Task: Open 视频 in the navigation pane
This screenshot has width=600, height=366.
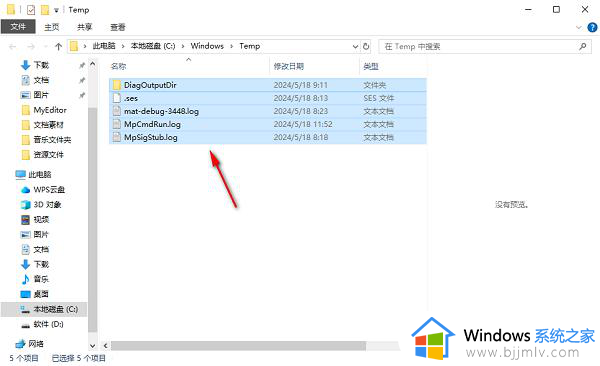Action: click(x=41, y=219)
